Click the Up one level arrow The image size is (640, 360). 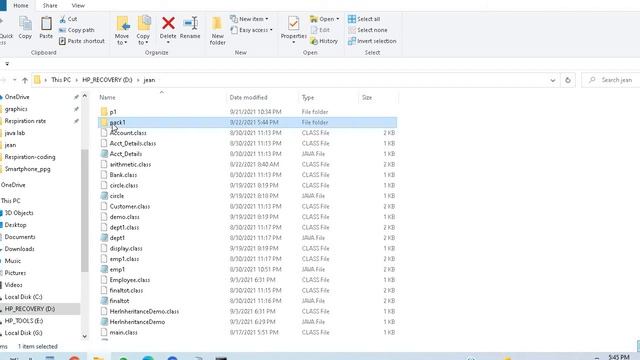tap(25, 80)
